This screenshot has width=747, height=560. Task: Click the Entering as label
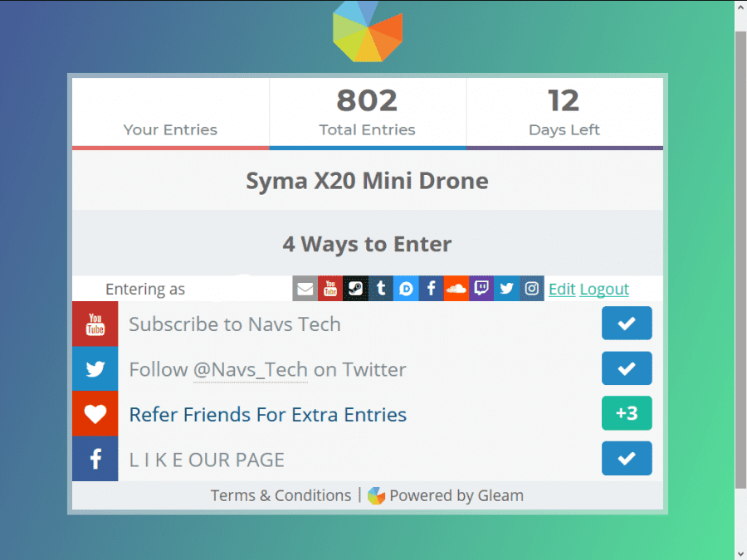[x=145, y=289]
